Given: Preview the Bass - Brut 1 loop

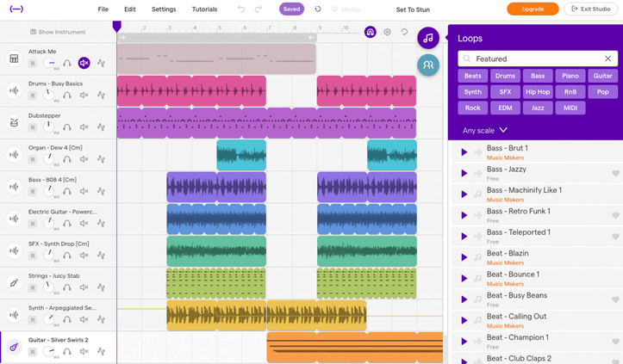Looking at the screenshot, I should [x=464, y=152].
